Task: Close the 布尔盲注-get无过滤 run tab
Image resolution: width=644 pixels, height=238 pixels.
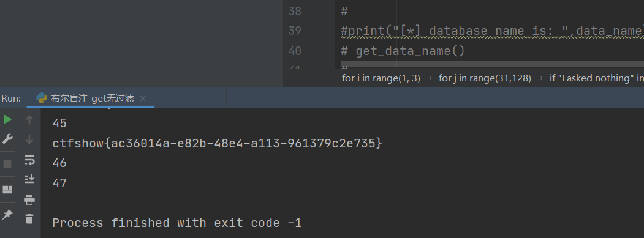Action: (x=143, y=99)
